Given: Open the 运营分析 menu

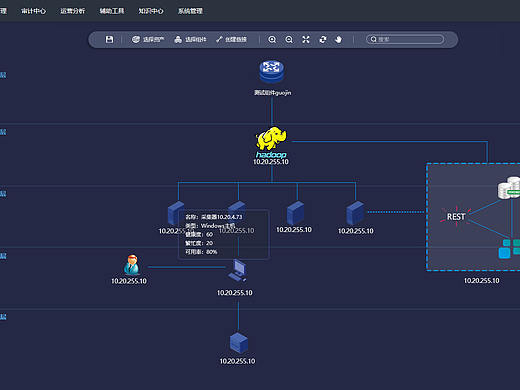Looking at the screenshot, I should [72, 11].
